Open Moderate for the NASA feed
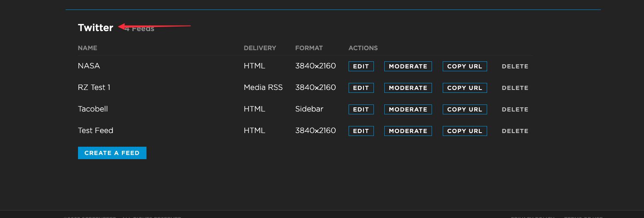The image size is (644, 218). pos(408,66)
